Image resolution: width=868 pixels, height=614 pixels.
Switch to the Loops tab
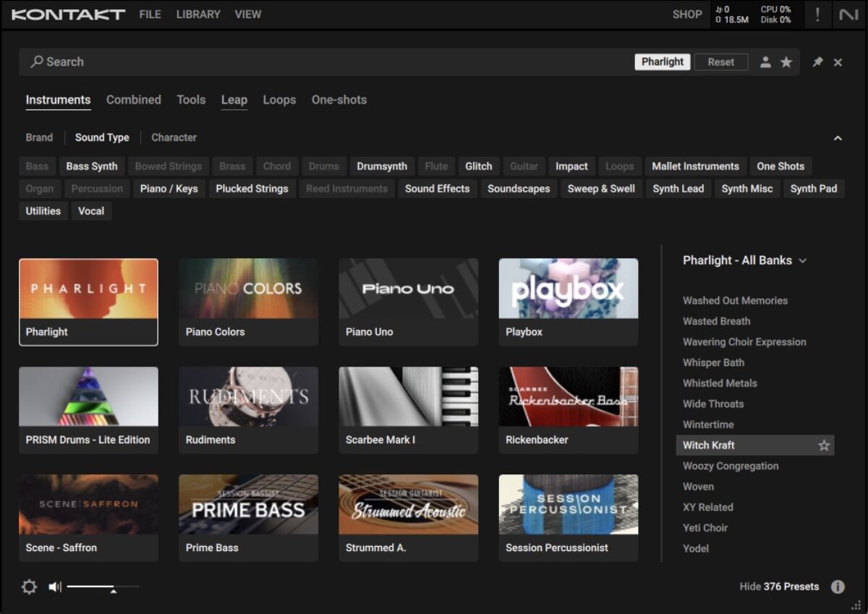(x=279, y=100)
